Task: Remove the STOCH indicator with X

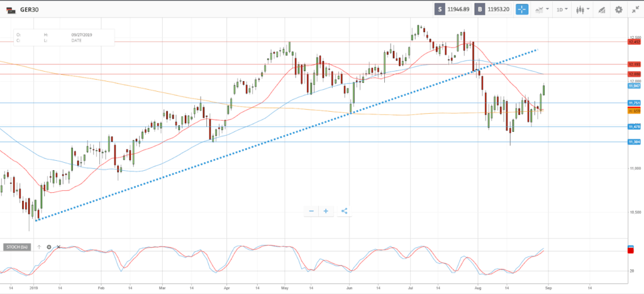Action: [x=58, y=247]
